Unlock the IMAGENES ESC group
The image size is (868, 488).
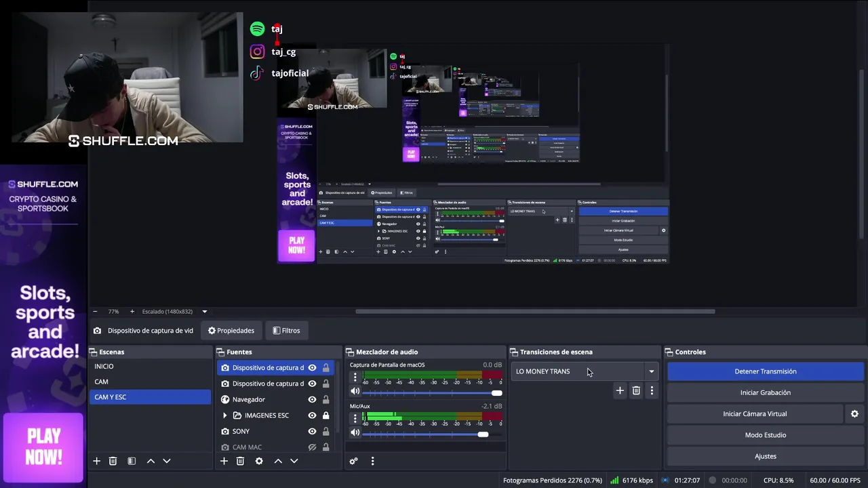tap(325, 415)
